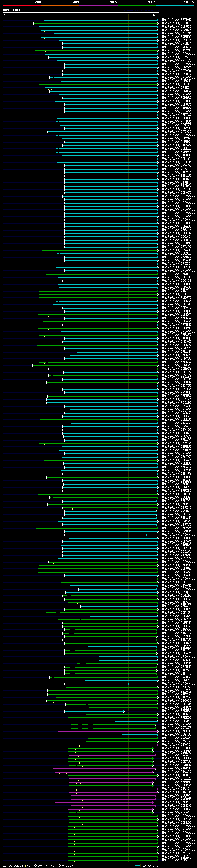Image resolution: width=197 pixels, height=868 pixels.
Task: Select hit UniRef100_B2AKX7
Action: 176,362
